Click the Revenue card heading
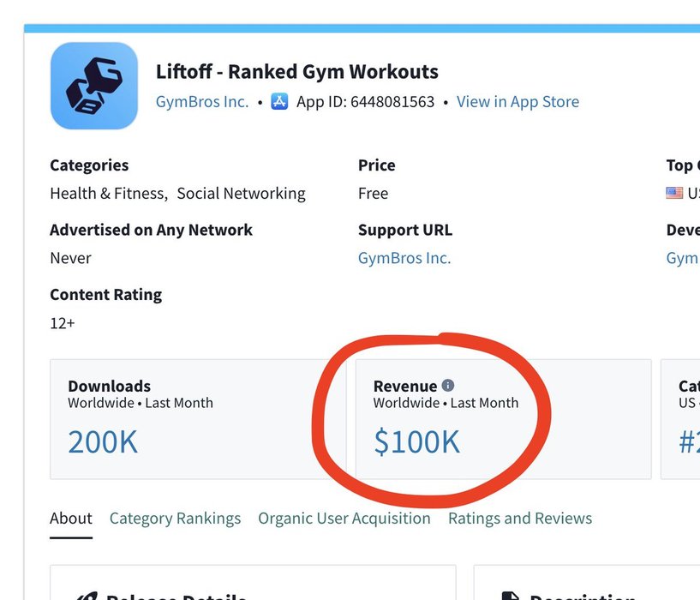 pyautogui.click(x=405, y=386)
